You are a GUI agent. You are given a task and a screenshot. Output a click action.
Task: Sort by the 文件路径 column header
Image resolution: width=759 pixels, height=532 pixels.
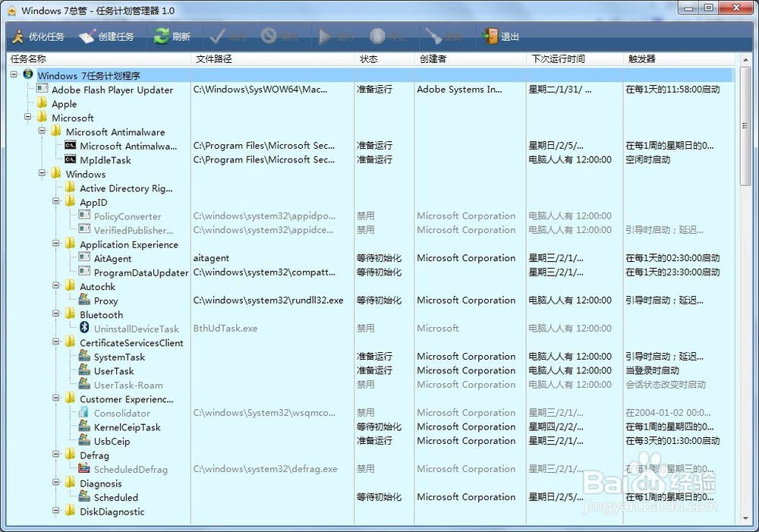272,59
